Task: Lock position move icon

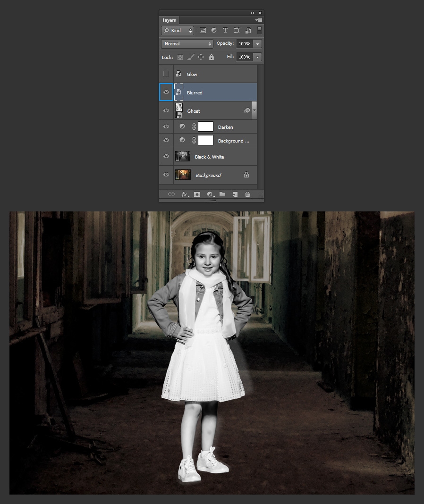Action: pos(201,57)
